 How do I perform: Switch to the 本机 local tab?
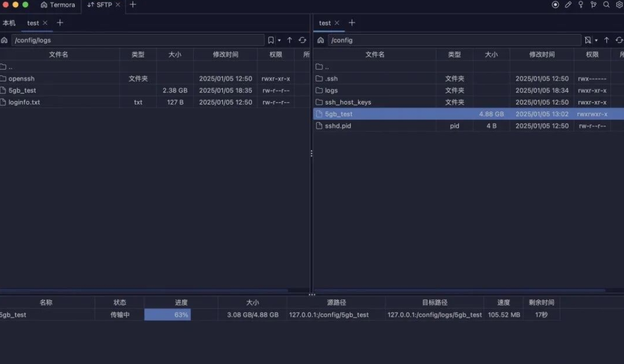tap(9, 23)
